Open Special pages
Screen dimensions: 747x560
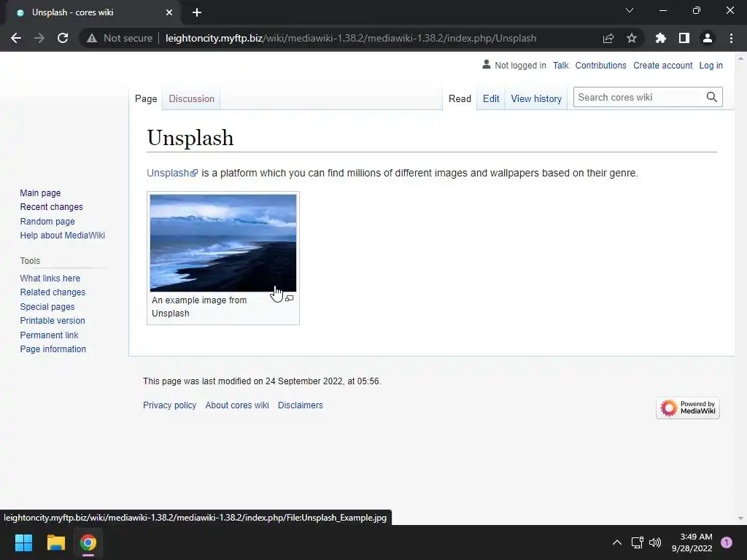point(47,307)
